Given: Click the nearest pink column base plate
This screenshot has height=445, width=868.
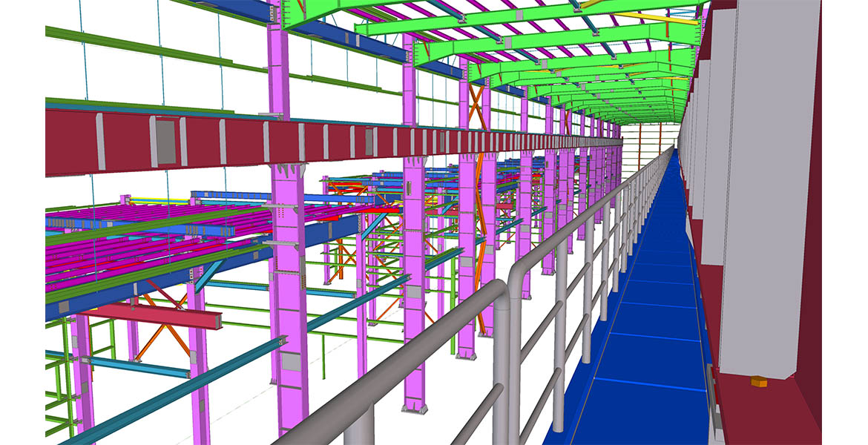Looking at the screenshot, I should pyautogui.click(x=414, y=406).
